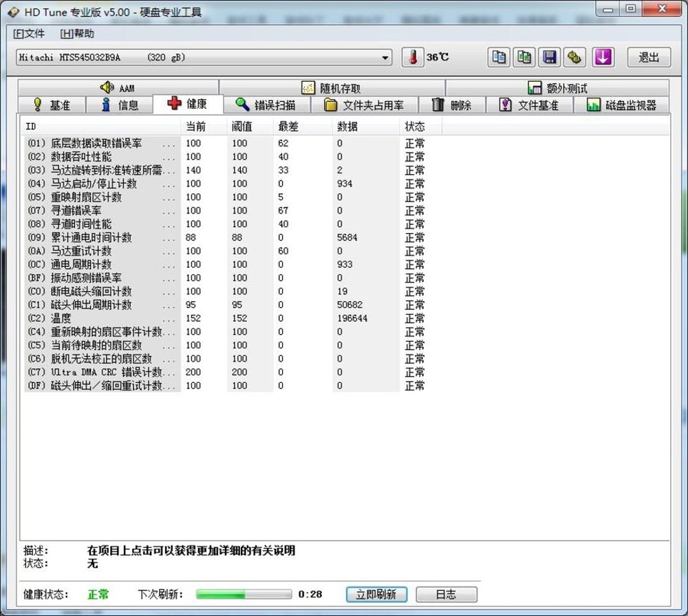Expand the Hitachi drive selection dropdown

tap(385, 58)
